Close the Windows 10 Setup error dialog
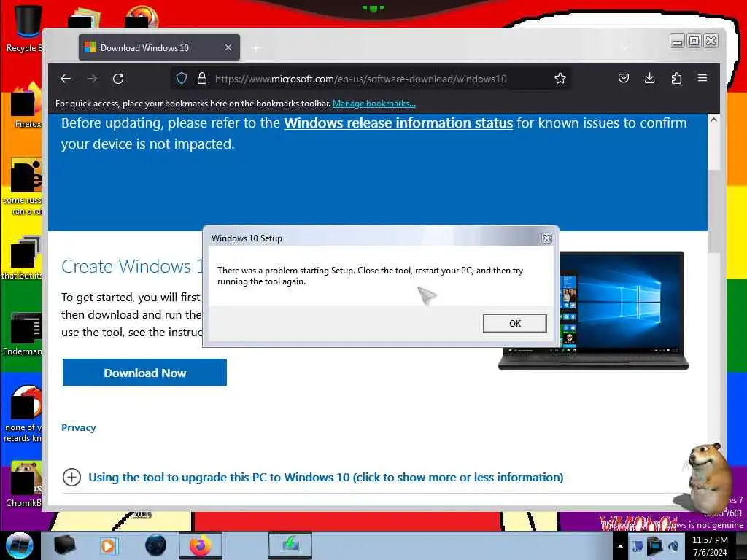 coord(546,238)
